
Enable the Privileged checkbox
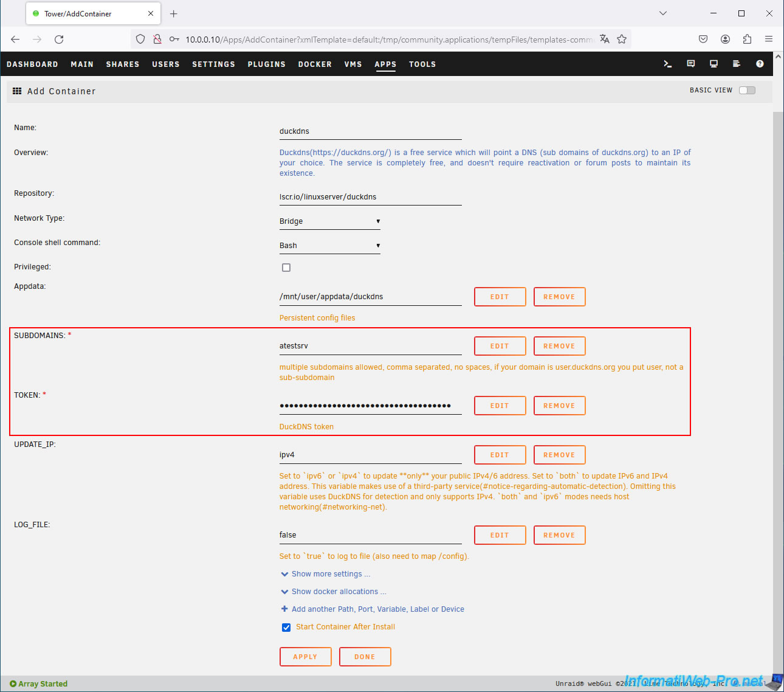tap(286, 268)
